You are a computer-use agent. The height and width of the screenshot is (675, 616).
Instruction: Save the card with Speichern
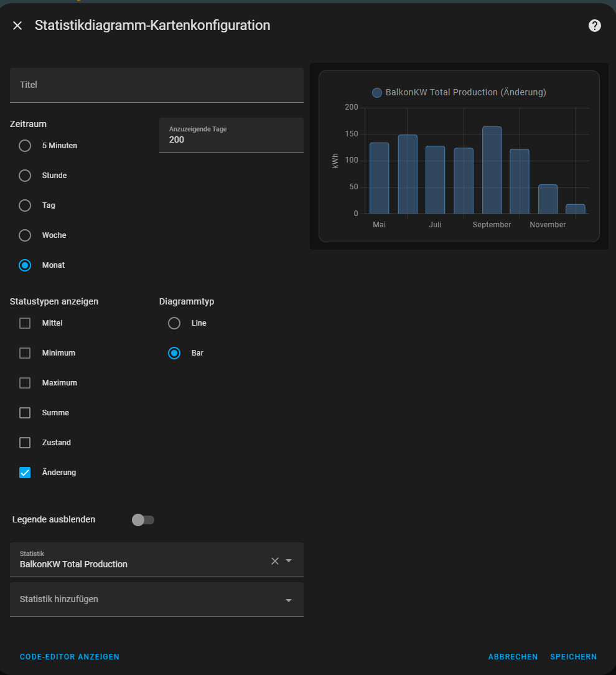(x=573, y=657)
